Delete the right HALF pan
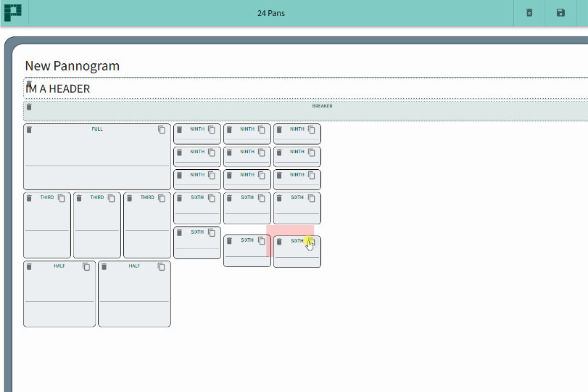 tap(104, 267)
